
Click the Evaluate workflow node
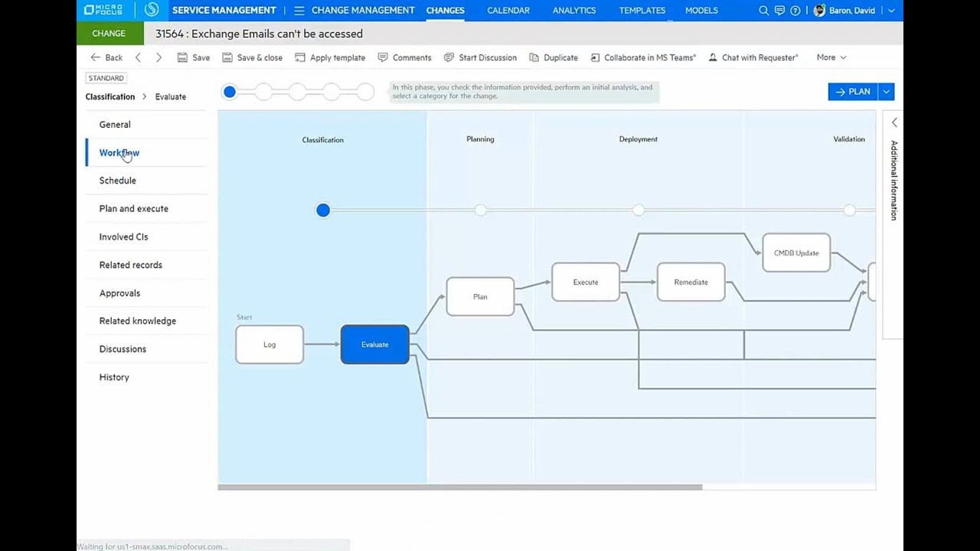pos(375,344)
